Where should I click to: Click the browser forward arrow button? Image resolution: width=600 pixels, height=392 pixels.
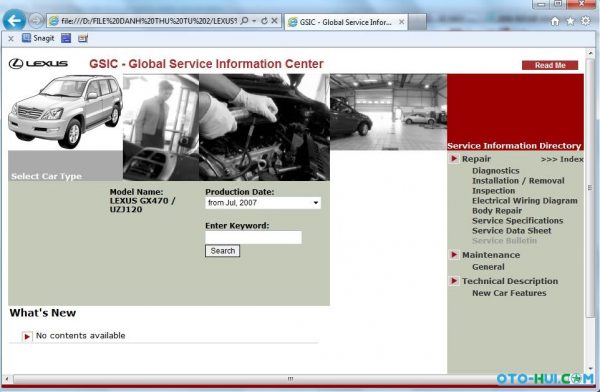point(36,21)
